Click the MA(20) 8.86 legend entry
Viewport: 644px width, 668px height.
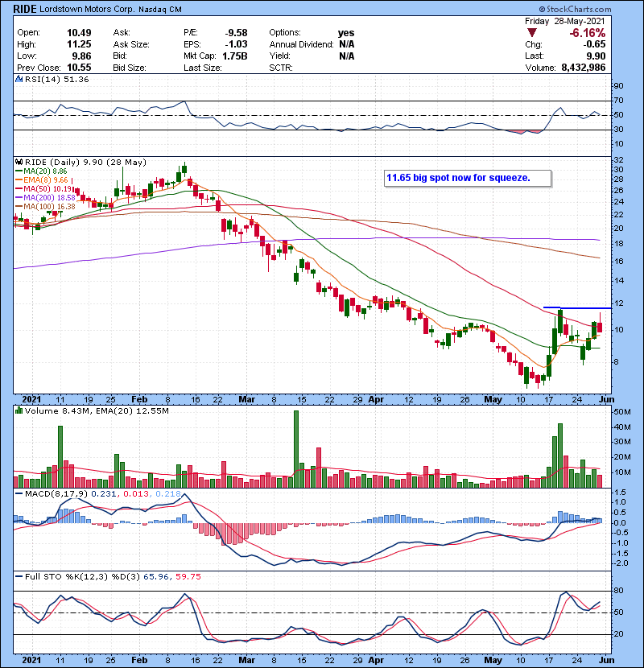[x=41, y=171]
